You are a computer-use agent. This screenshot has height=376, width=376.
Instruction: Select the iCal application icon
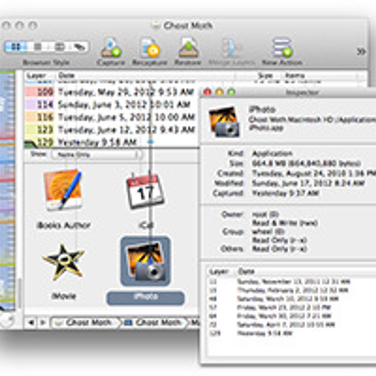[x=145, y=191]
